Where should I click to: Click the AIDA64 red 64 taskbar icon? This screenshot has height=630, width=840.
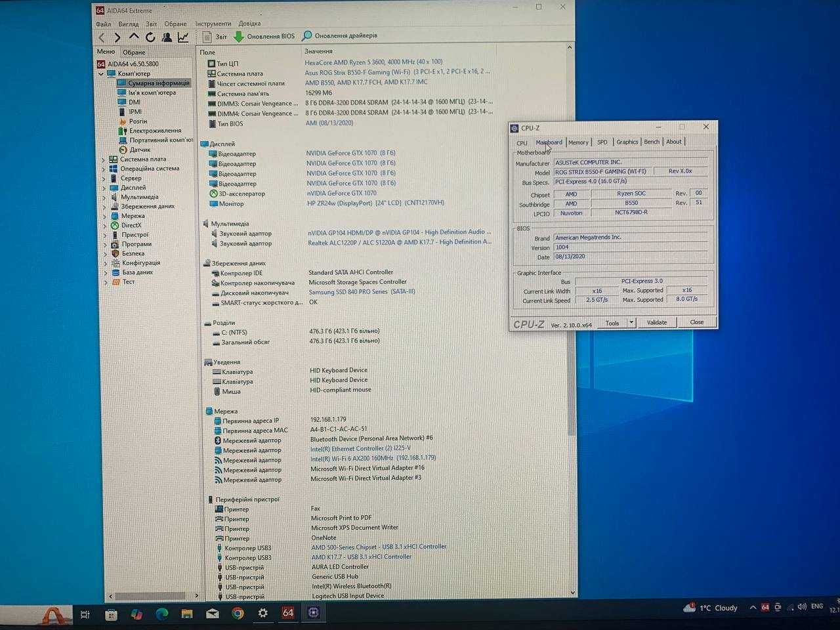287,612
